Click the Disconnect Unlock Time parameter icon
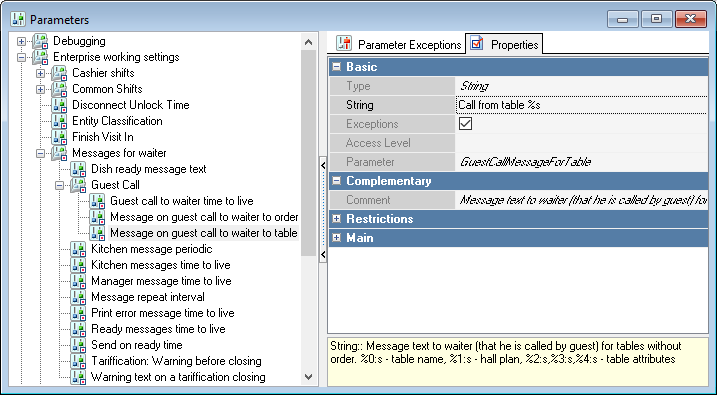 tap(59, 105)
